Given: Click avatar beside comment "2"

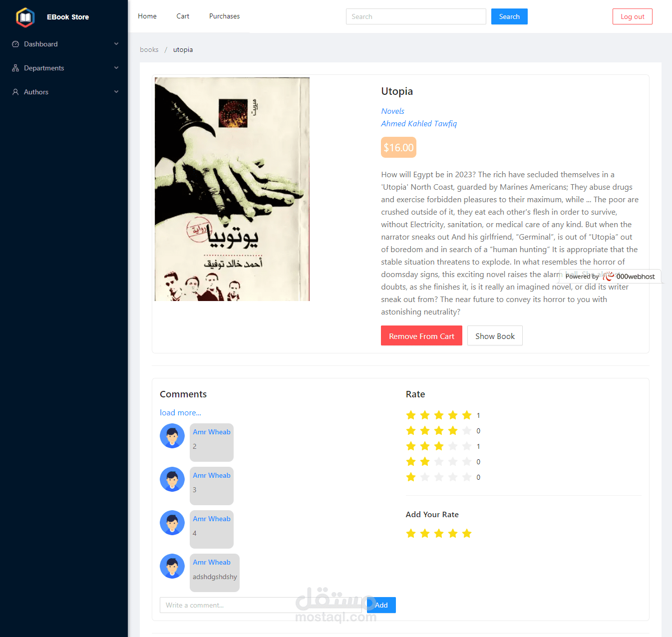Looking at the screenshot, I should 172,436.
